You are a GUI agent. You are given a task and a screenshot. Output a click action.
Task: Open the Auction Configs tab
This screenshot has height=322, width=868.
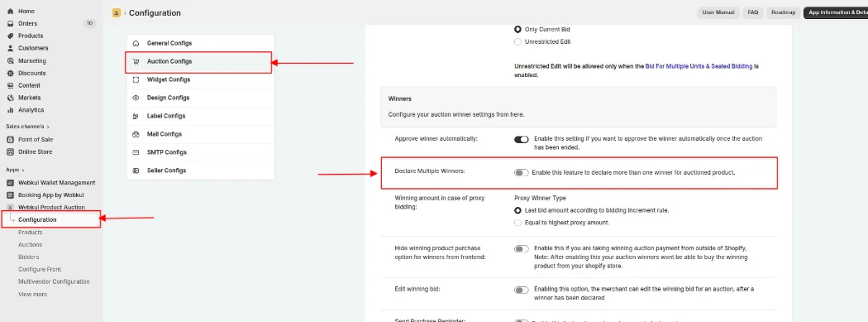(x=200, y=61)
